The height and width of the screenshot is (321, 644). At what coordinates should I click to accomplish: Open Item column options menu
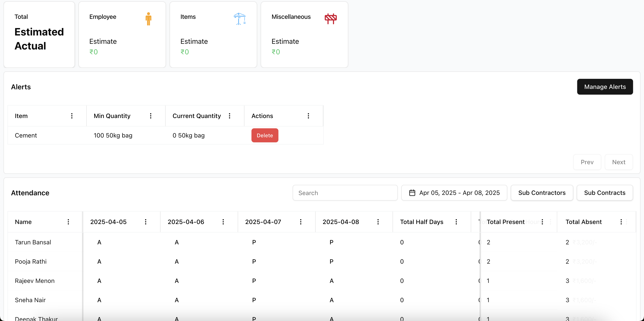coord(72,116)
